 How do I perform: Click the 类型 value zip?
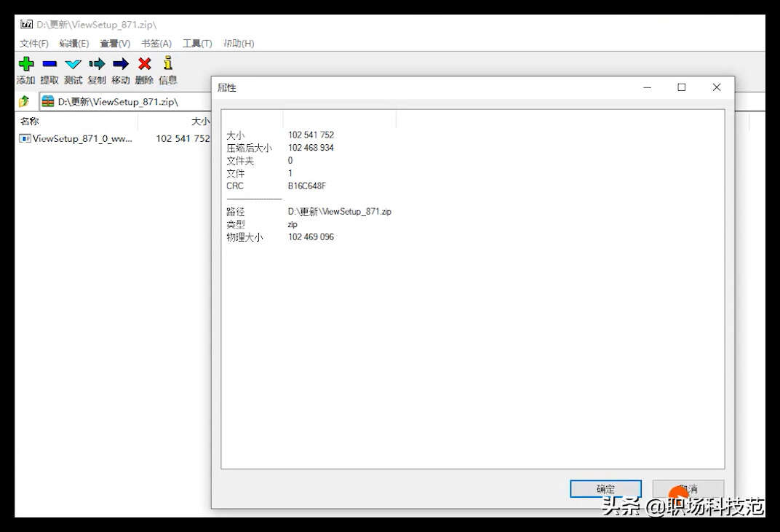292,224
